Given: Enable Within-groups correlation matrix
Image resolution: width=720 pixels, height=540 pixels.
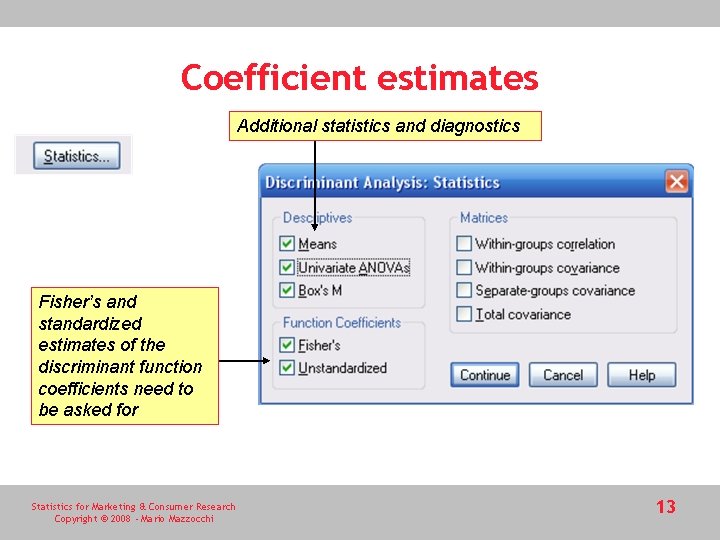Looking at the screenshot, I should 464,243.
